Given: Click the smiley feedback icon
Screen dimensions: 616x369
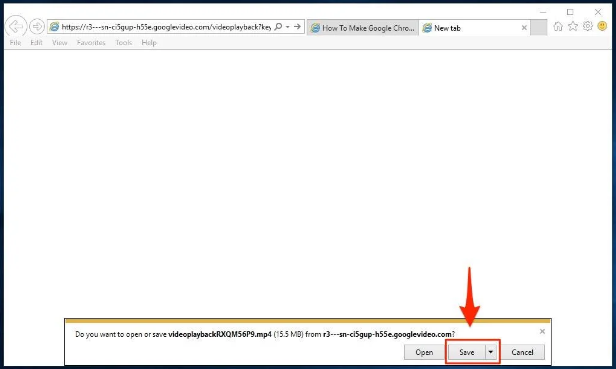Looking at the screenshot, I should click(602, 26).
